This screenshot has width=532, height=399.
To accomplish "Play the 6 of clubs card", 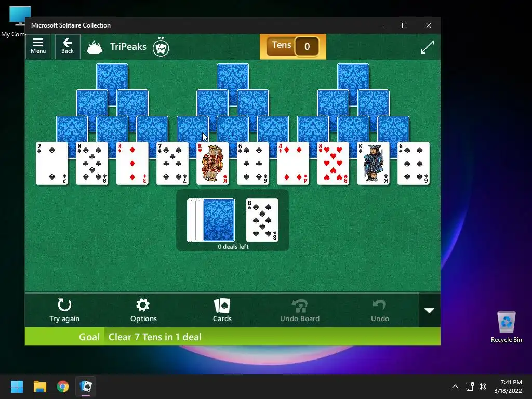I will click(x=253, y=164).
